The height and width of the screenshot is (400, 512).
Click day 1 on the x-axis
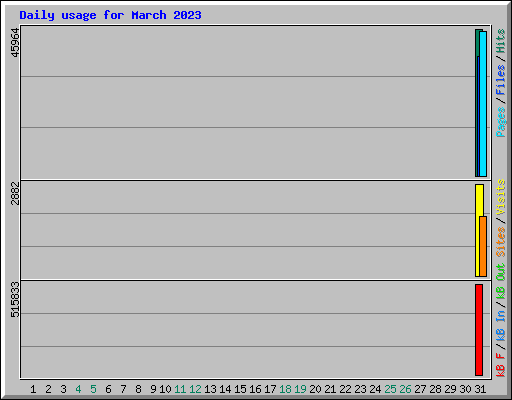[33, 389]
